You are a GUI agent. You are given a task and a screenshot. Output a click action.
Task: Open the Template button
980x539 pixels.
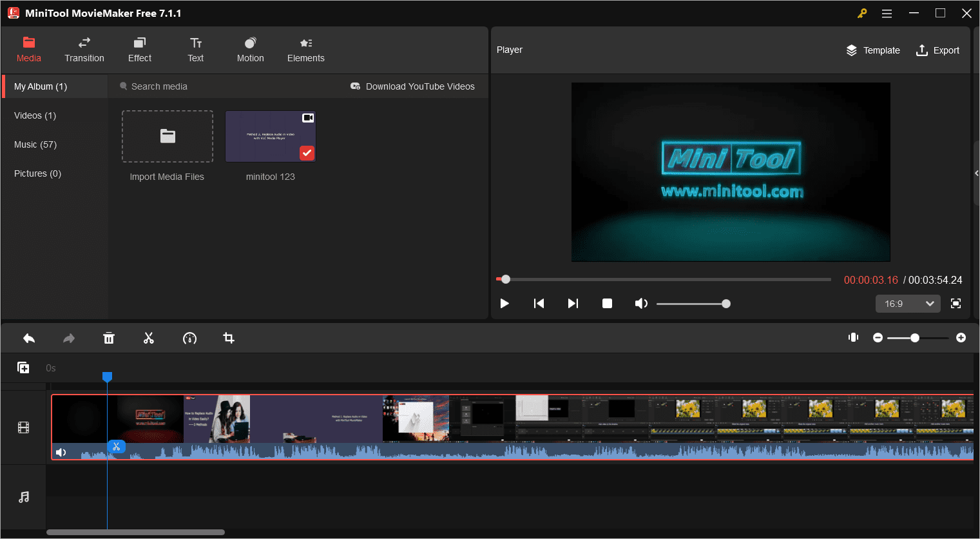873,50
